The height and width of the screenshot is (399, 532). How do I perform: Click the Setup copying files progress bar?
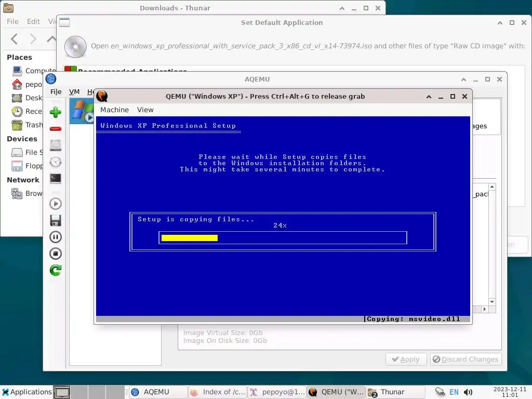(283, 237)
